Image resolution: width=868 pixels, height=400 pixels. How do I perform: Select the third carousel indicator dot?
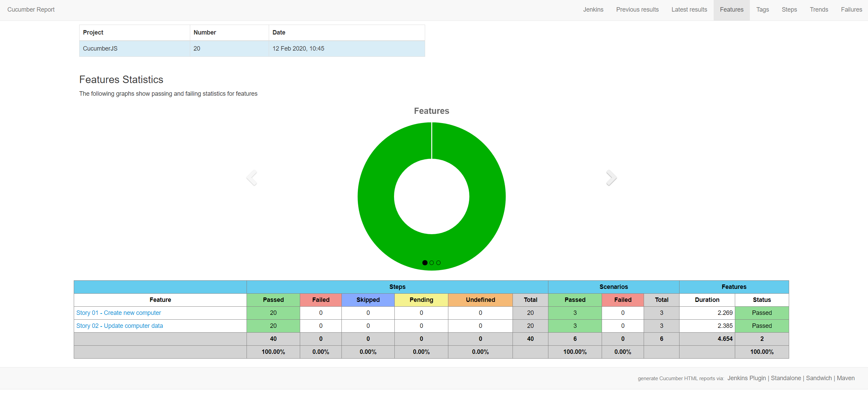pyautogui.click(x=438, y=263)
